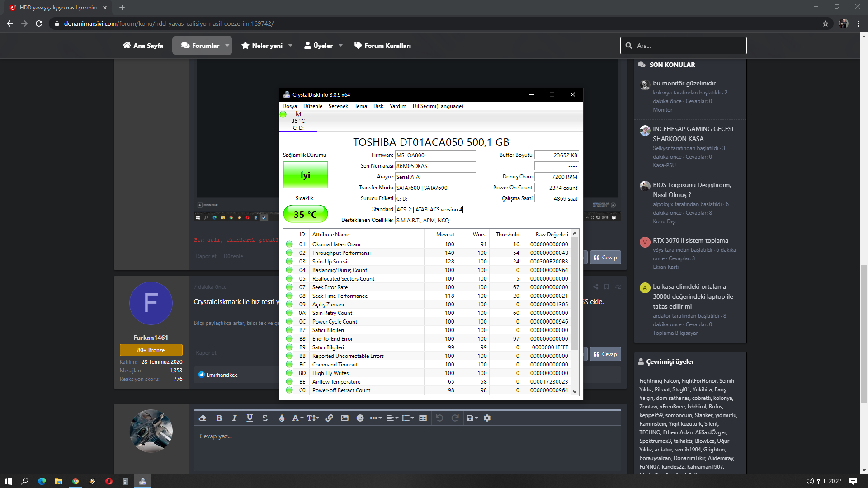Click the search magnifier icon in forum search
The height and width of the screenshot is (488, 868).
[x=629, y=46]
